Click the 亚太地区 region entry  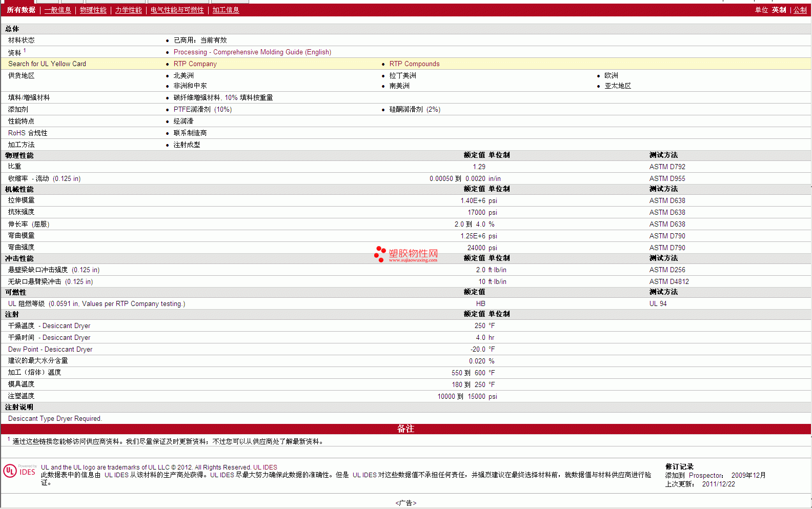618,86
